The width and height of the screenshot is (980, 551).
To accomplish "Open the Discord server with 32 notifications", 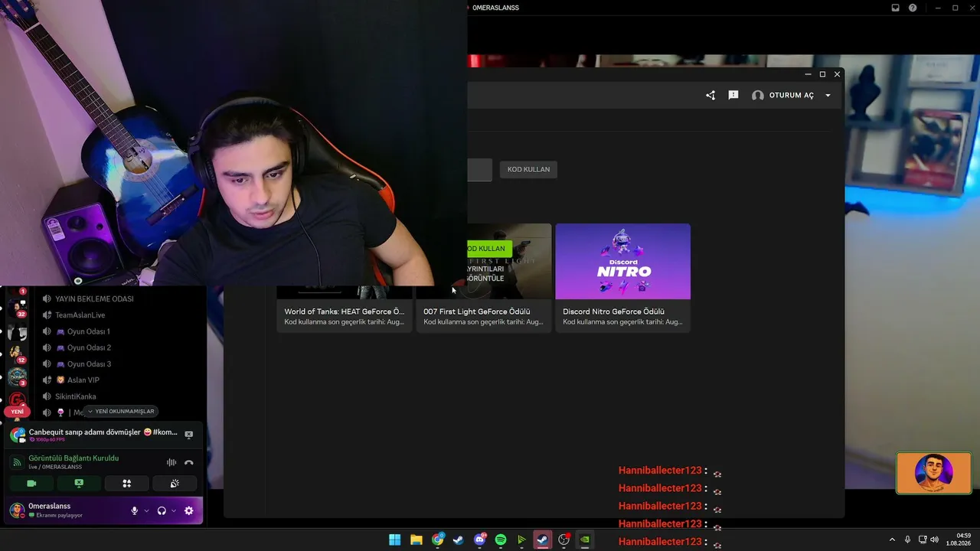I will click(x=17, y=308).
